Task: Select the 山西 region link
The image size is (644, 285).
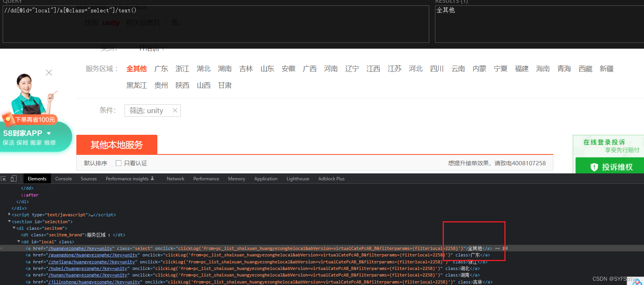Action: pyautogui.click(x=204, y=85)
